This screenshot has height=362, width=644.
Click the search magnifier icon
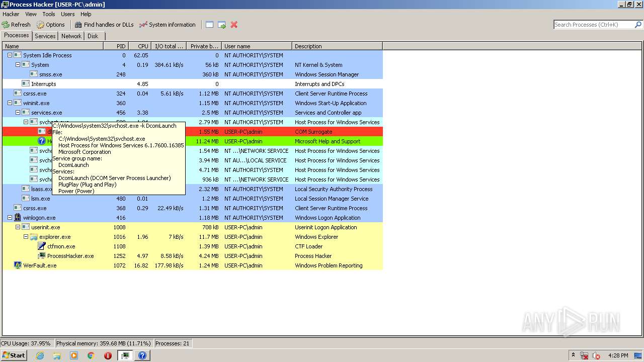[x=638, y=25]
